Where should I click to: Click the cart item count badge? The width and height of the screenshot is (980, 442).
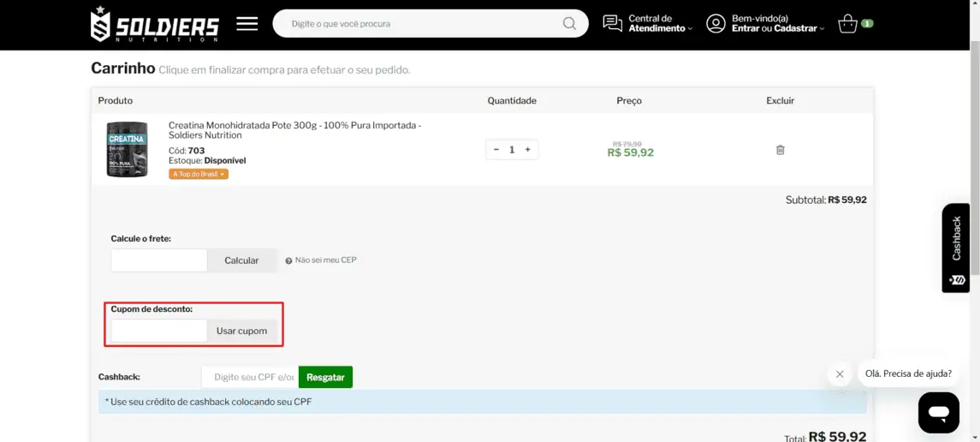point(867,24)
